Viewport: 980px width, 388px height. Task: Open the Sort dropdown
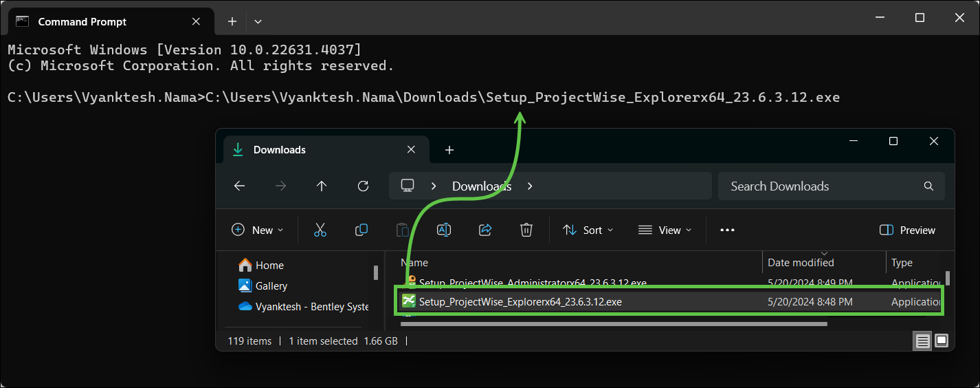tap(588, 230)
